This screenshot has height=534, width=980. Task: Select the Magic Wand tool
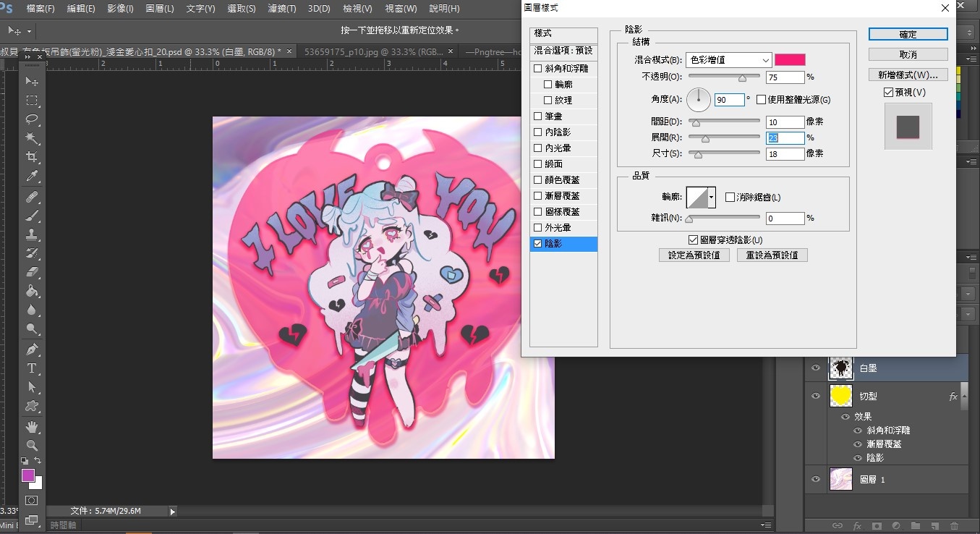(32, 138)
